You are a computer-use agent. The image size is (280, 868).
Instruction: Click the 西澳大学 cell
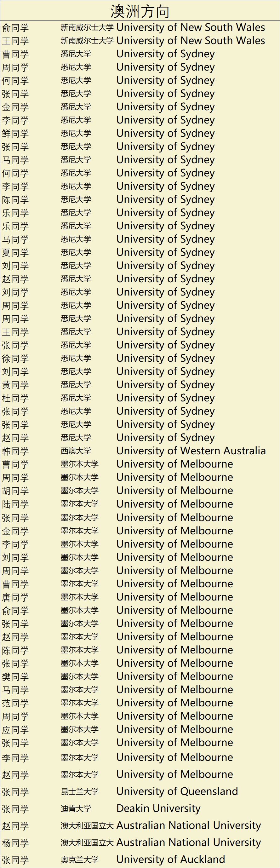pyautogui.click(x=76, y=451)
